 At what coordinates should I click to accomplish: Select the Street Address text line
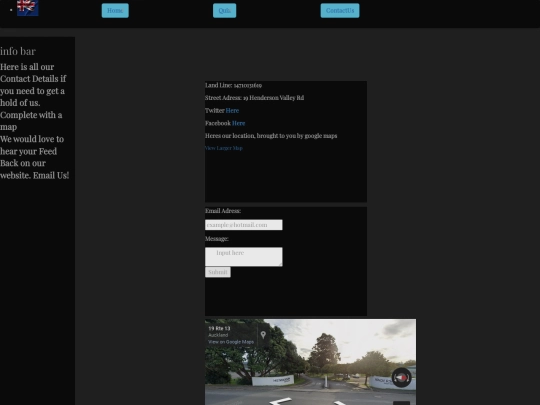click(x=255, y=98)
